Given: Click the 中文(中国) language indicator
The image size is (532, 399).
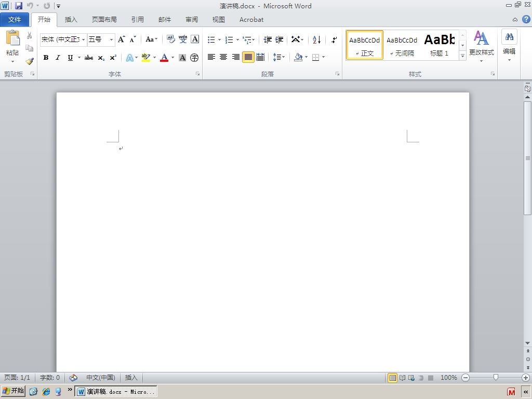Looking at the screenshot, I should click(x=100, y=378).
